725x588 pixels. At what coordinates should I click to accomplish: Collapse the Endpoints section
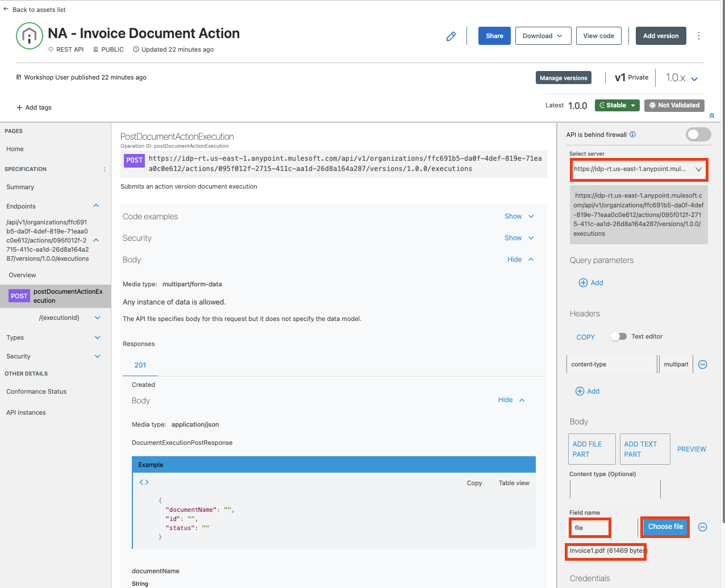tap(96, 206)
